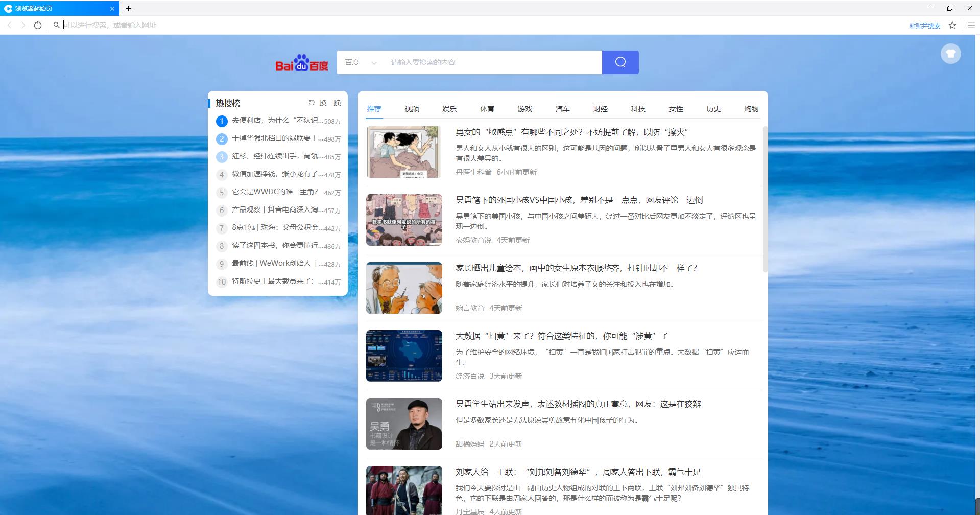Image resolution: width=980 pixels, height=515 pixels.
Task: Click the forward navigation arrow
Action: (23, 25)
